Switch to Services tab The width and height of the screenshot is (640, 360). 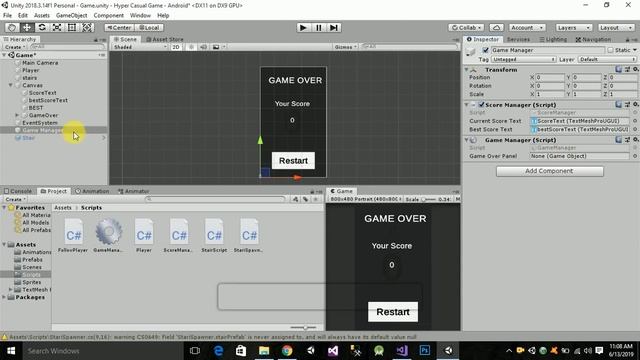click(x=518, y=39)
